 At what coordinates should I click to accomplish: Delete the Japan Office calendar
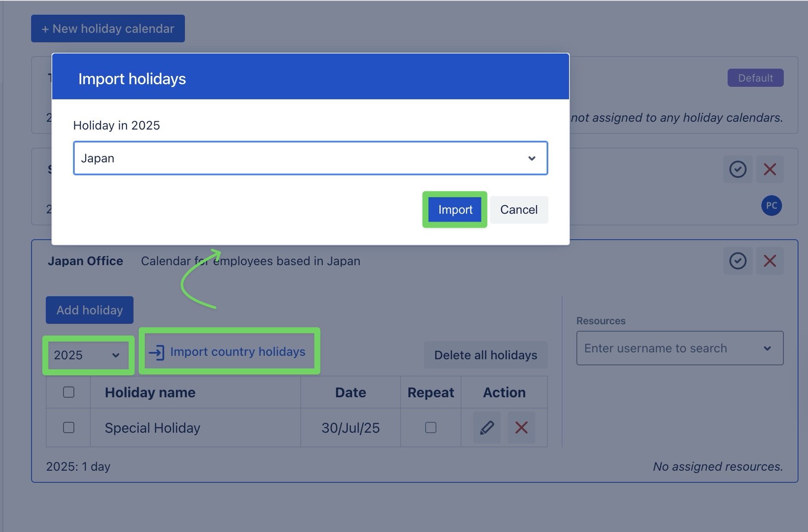coord(770,261)
